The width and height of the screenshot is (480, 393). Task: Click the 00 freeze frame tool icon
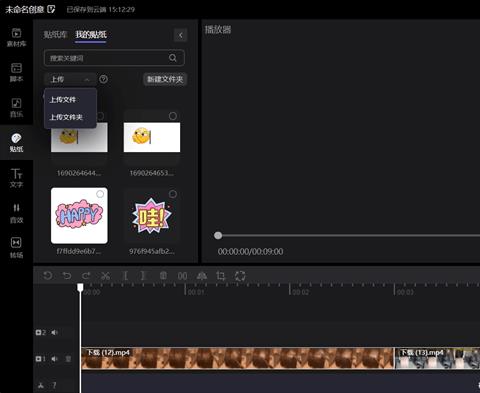pos(182,276)
